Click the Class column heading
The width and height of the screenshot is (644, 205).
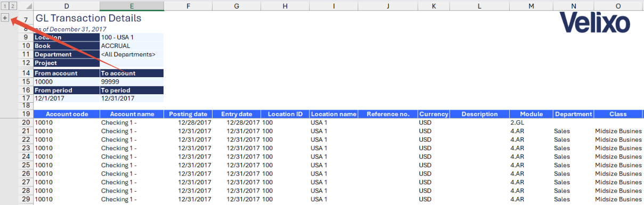point(618,114)
